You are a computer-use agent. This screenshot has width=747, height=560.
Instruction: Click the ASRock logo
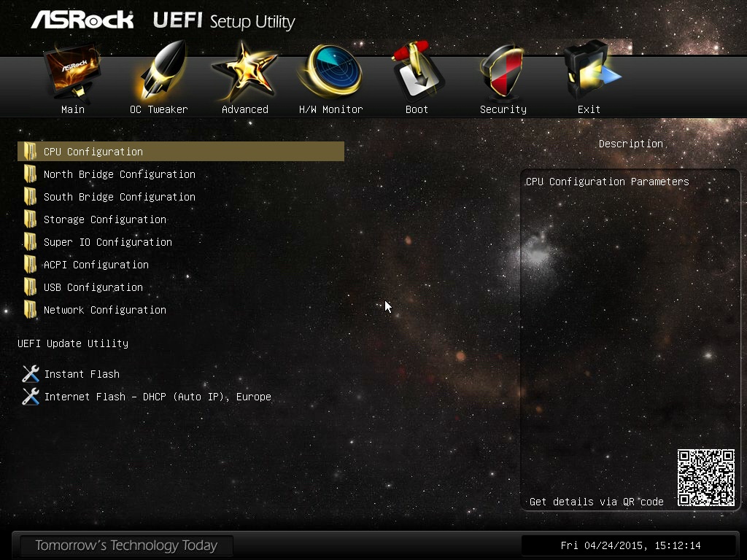click(x=82, y=20)
